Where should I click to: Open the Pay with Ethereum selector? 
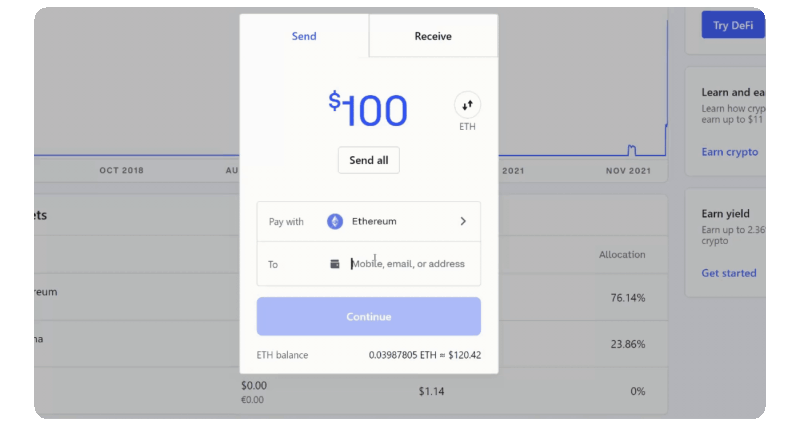(x=369, y=221)
